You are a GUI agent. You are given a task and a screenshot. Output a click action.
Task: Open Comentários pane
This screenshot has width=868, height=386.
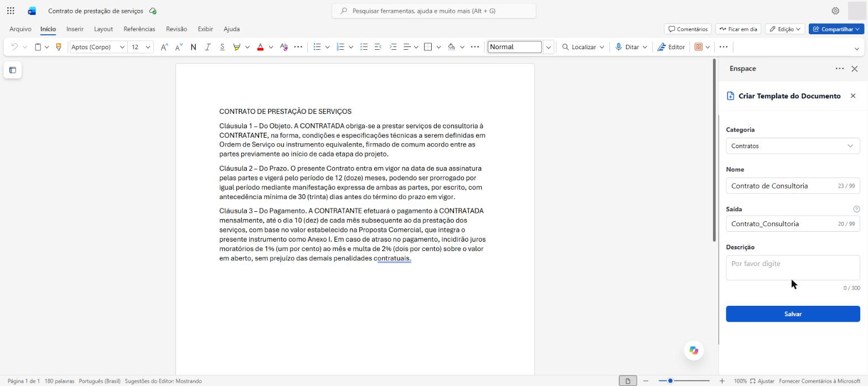point(688,29)
